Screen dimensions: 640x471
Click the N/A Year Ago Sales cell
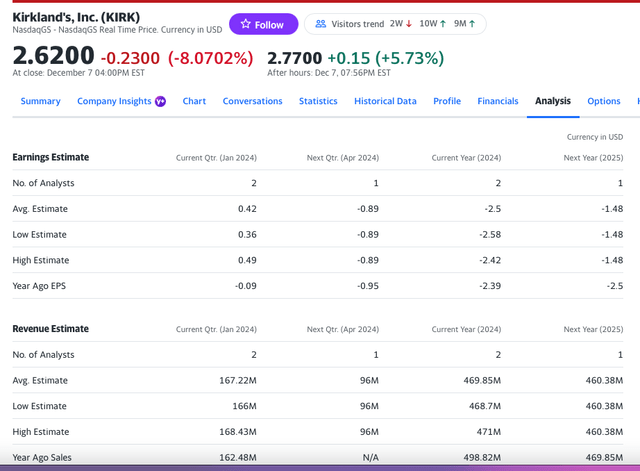click(371, 458)
